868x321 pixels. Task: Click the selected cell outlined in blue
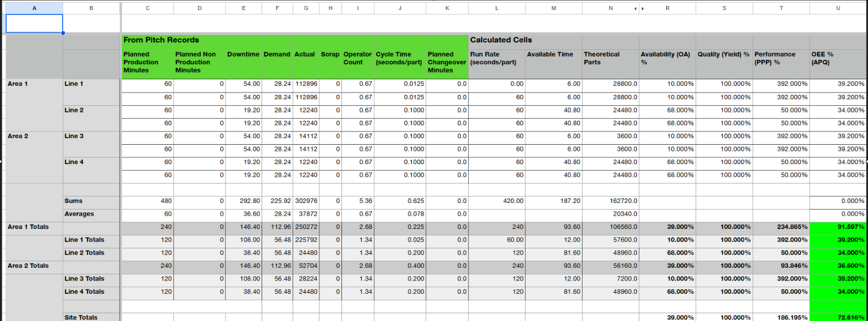pyautogui.click(x=34, y=23)
